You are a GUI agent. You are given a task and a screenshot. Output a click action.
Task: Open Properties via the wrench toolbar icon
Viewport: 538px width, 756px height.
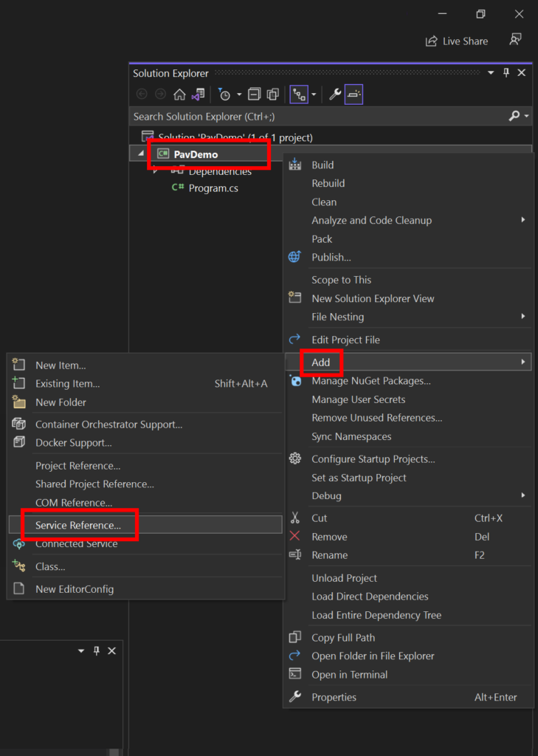click(x=335, y=94)
